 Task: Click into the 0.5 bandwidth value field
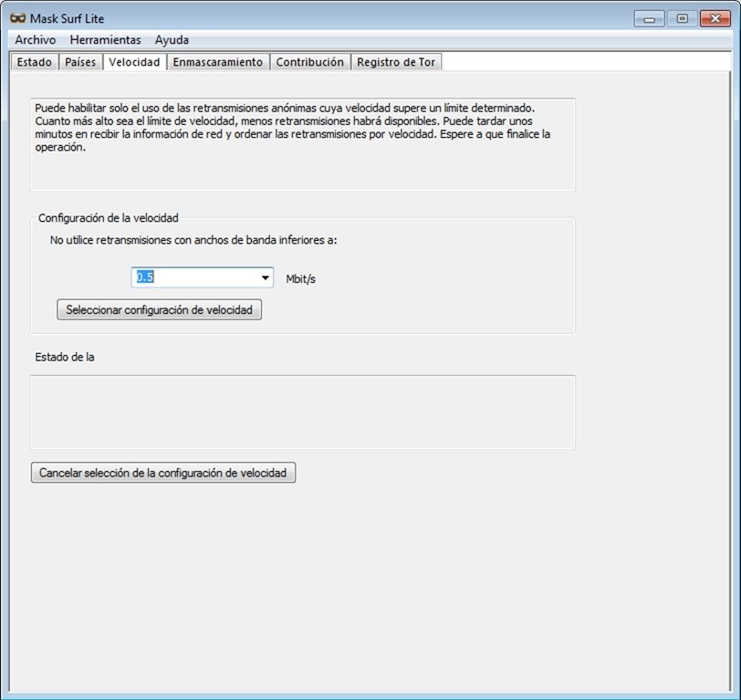(x=195, y=277)
